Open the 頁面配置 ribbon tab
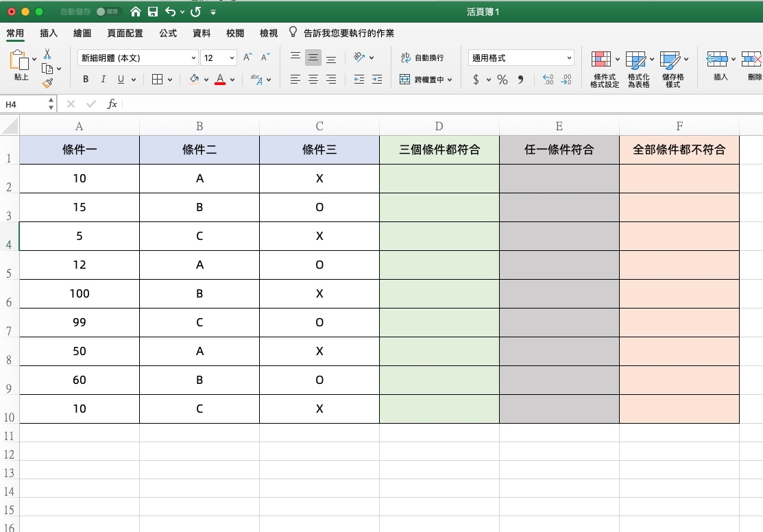 tap(125, 33)
